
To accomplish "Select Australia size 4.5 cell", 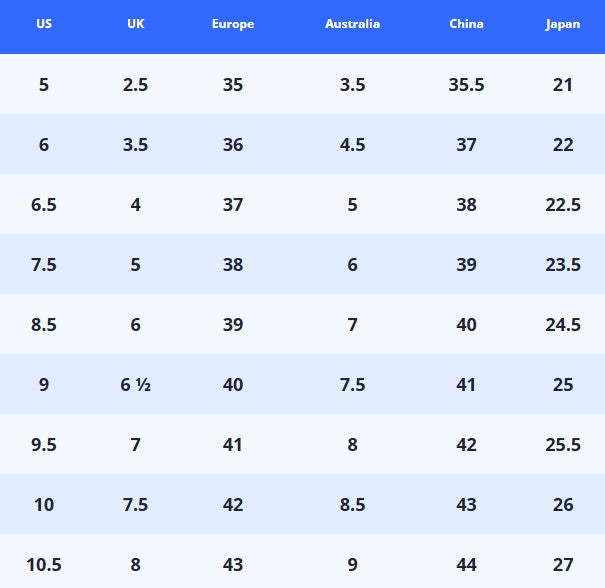I will tap(352, 145).
